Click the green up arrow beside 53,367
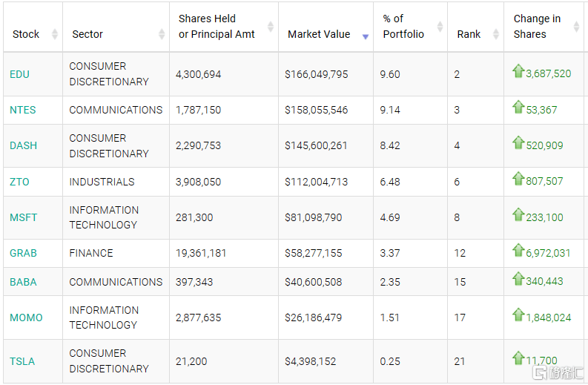The width and height of the screenshot is (588, 385). pos(518,107)
